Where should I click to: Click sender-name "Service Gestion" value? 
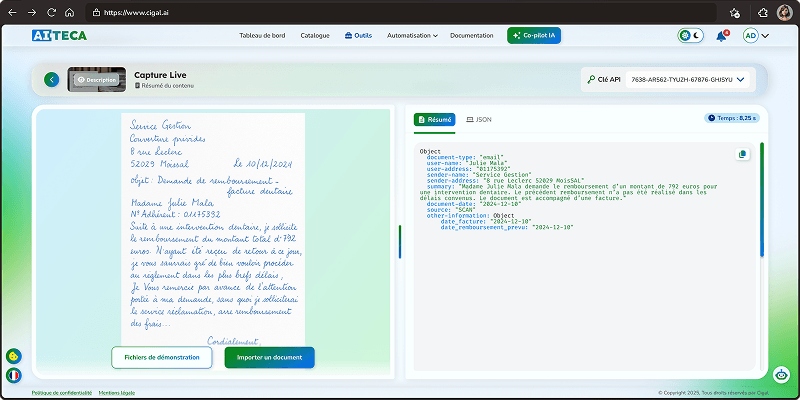[504, 174]
